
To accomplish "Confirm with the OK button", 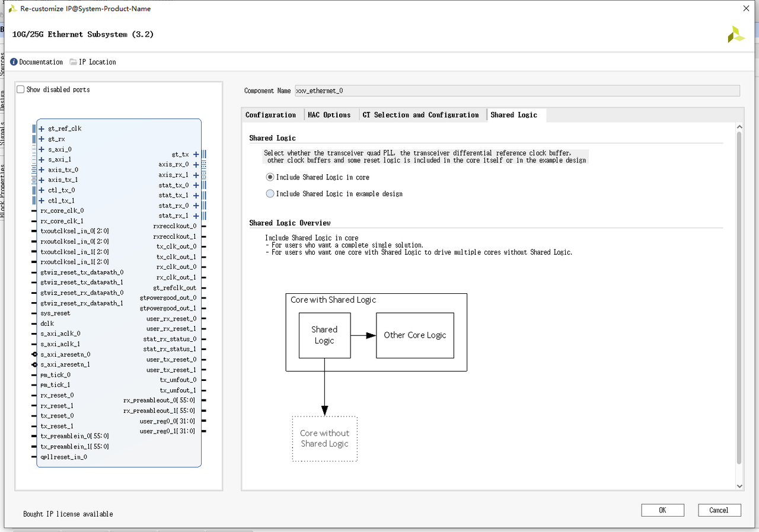I will click(662, 510).
